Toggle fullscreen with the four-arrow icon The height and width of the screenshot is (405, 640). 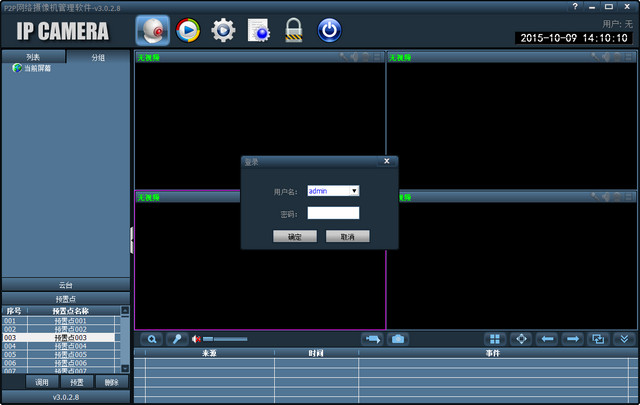coord(521,339)
